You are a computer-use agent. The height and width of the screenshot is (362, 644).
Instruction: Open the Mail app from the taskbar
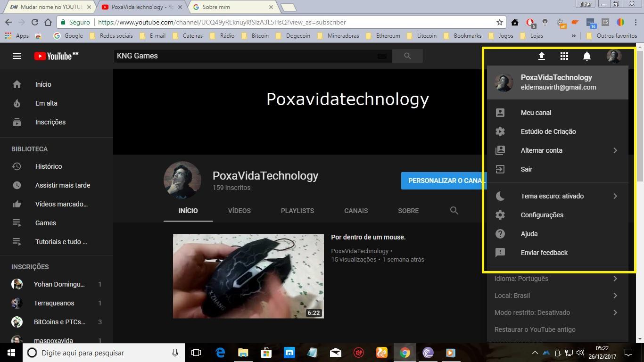click(x=336, y=353)
